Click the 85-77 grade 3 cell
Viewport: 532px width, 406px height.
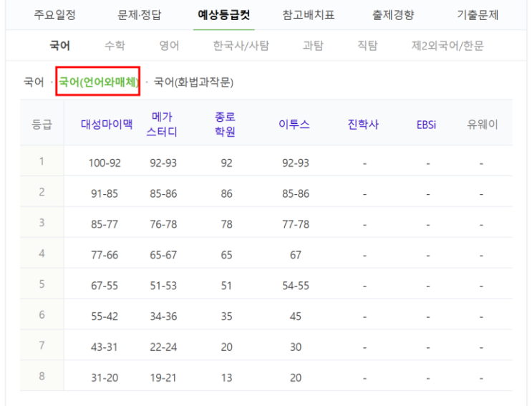click(x=105, y=224)
